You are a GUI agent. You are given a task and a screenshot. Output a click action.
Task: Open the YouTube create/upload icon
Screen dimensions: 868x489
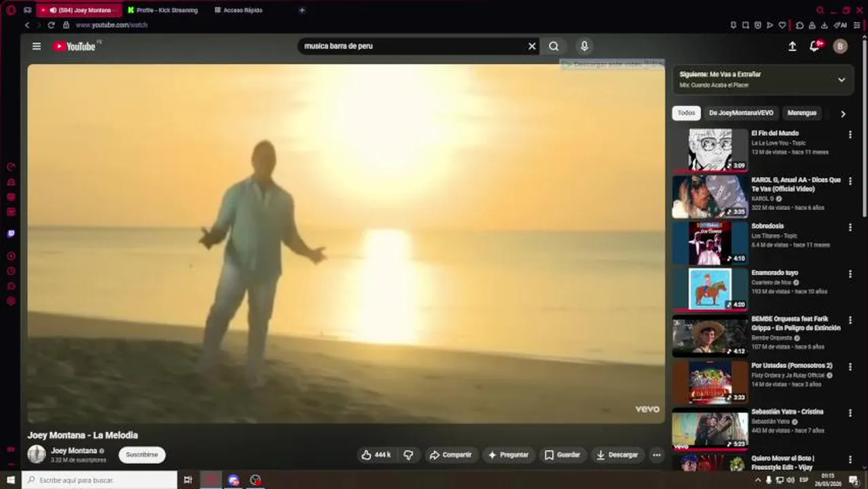792,46
